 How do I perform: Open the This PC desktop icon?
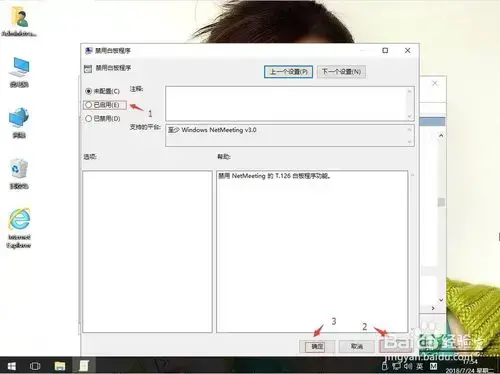(x=19, y=72)
